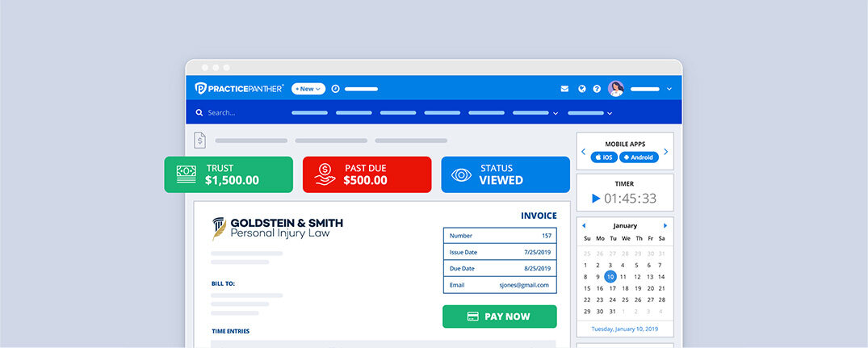Screen dimensions: 868x348
Task: Click the PAY NOW button
Action: 499,317
